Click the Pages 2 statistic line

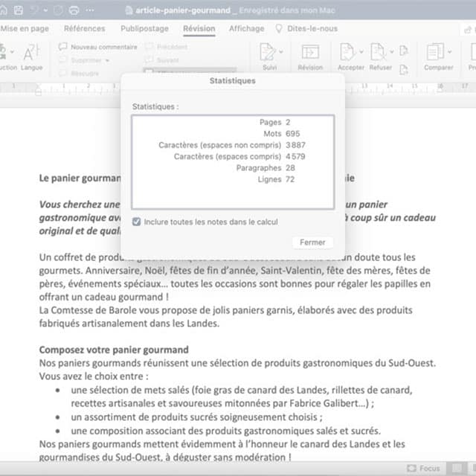(274, 122)
